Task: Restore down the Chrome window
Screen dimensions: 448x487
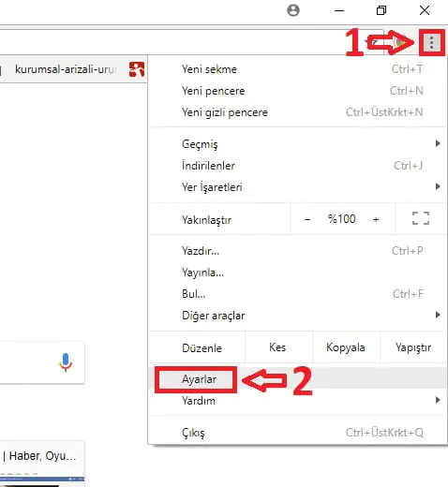Action: tap(381, 10)
